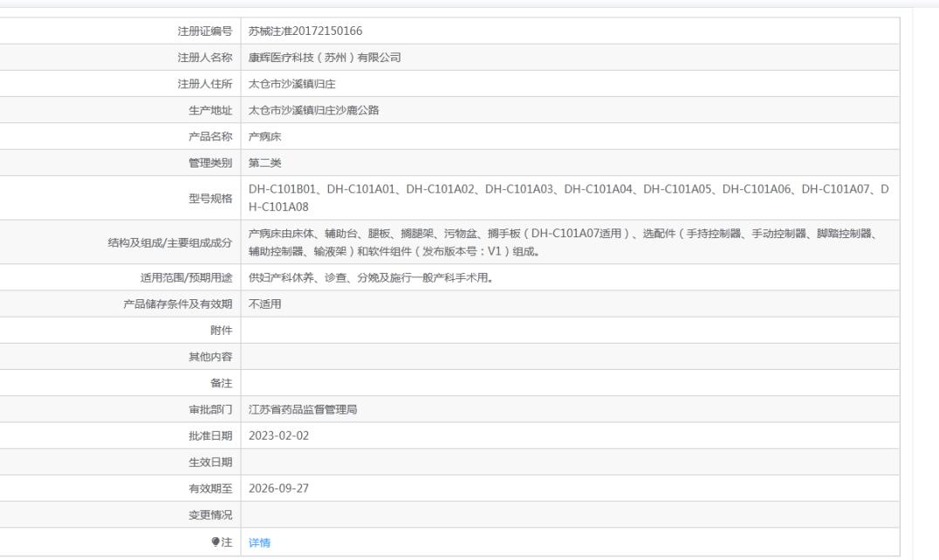Click the 注册人名称 field label
Screen dimensions: 939x560
tap(205, 58)
